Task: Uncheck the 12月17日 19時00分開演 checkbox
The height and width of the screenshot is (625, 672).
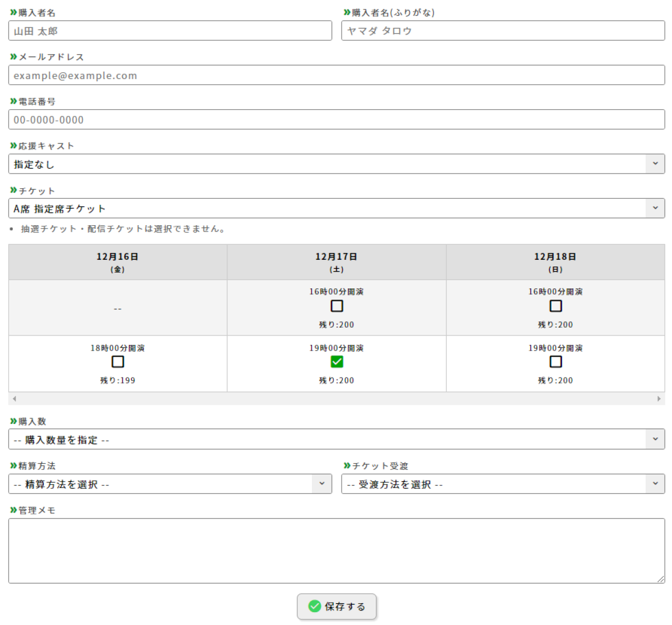Action: (337, 362)
